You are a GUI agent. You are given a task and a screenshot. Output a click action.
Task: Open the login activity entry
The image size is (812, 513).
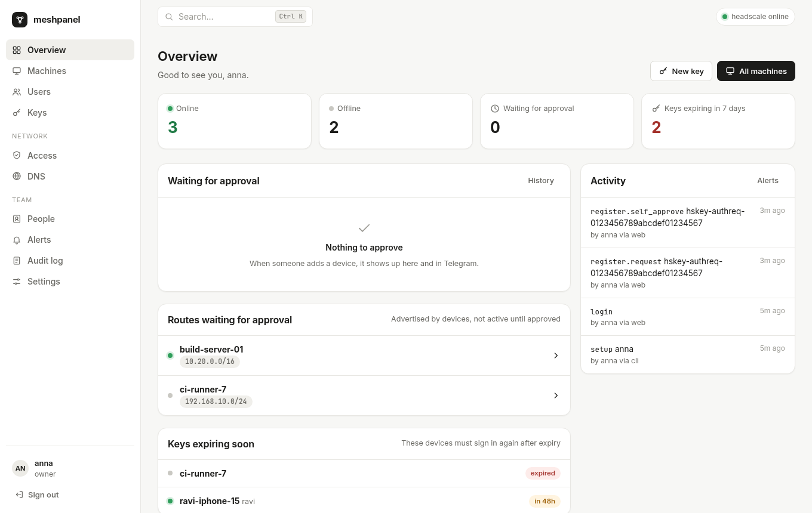tap(688, 317)
